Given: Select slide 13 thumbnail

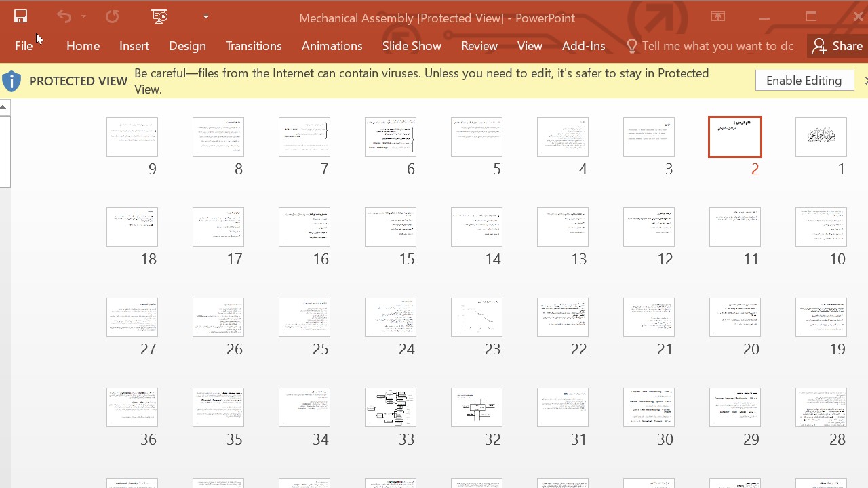Looking at the screenshot, I should tap(562, 227).
